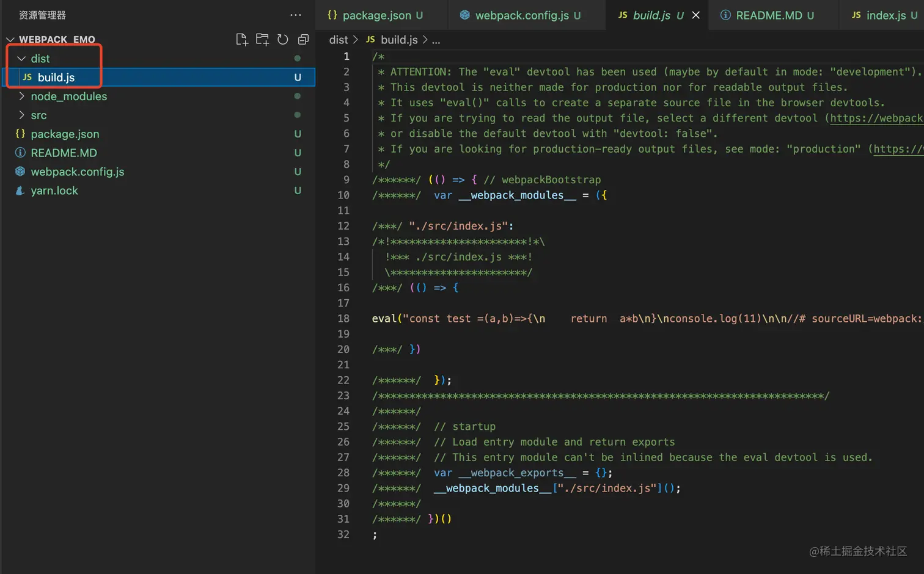
Task: Click the info icon on the README.MD tab
Action: [x=725, y=15]
